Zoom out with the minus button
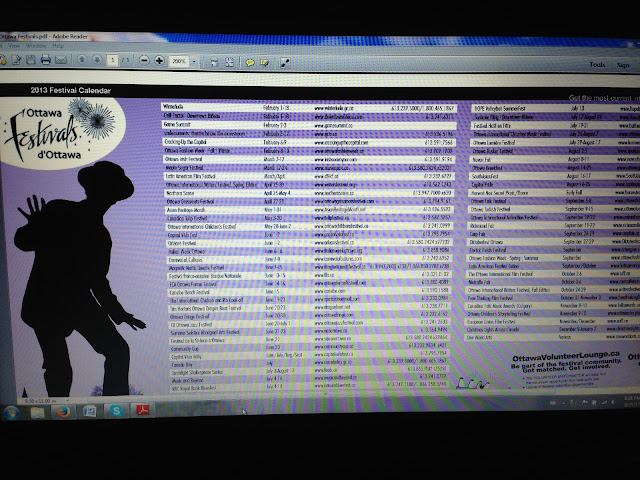Viewport: 640px width, 480px height. point(144,61)
